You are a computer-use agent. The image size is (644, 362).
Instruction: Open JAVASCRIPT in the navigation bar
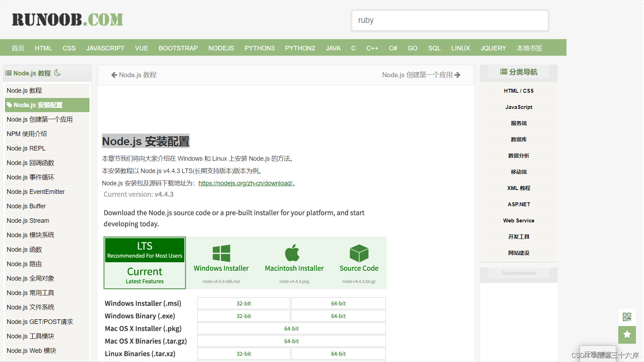[x=105, y=48]
